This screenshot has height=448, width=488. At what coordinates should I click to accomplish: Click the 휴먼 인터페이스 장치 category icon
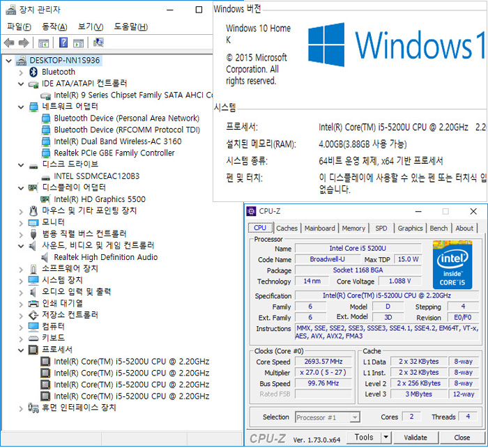[x=33, y=408]
